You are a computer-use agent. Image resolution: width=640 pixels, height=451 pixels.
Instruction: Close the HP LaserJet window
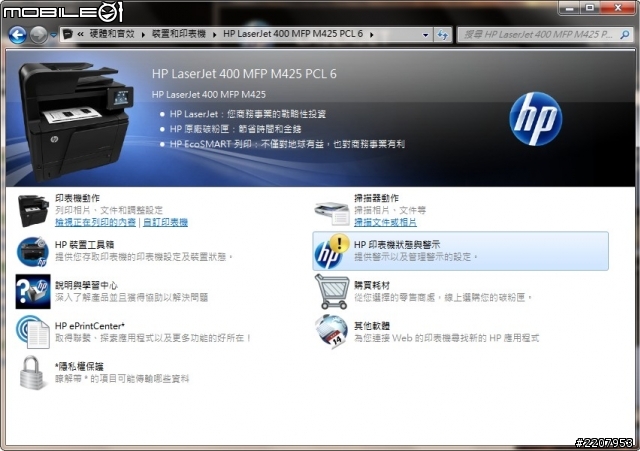coord(618,7)
